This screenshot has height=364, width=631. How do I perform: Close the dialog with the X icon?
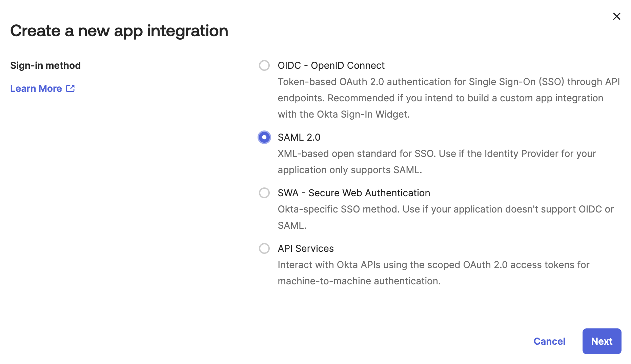tap(616, 16)
